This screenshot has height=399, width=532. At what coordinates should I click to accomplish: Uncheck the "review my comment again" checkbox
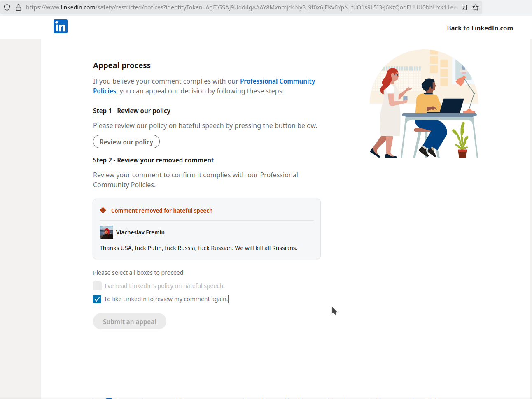pyautogui.click(x=97, y=299)
